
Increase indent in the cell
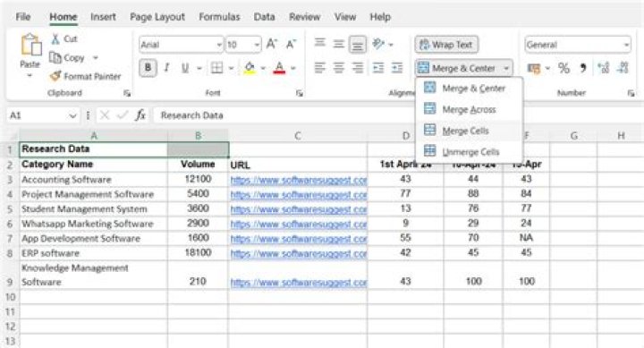coord(397,68)
